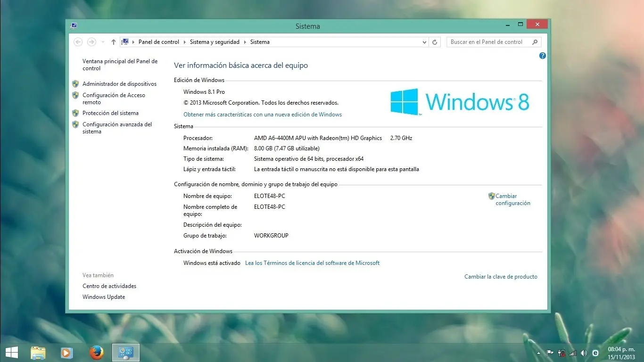Open Ventana principal del Panel de control

tap(120, 65)
